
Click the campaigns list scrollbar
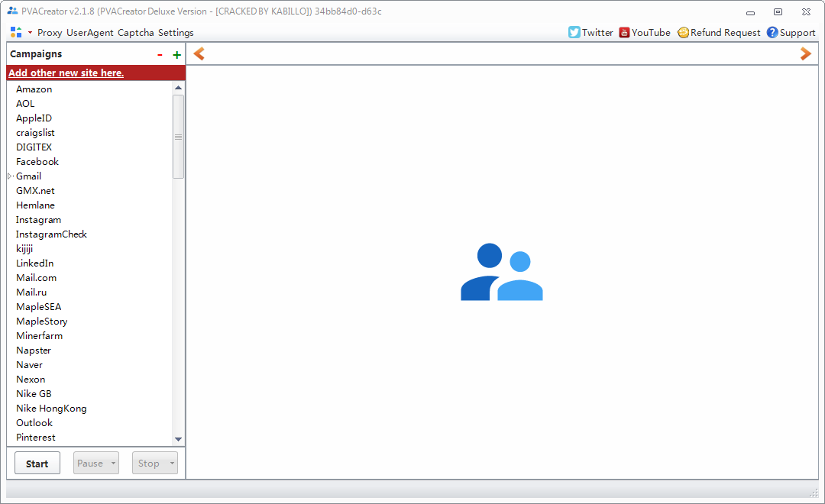(178, 137)
